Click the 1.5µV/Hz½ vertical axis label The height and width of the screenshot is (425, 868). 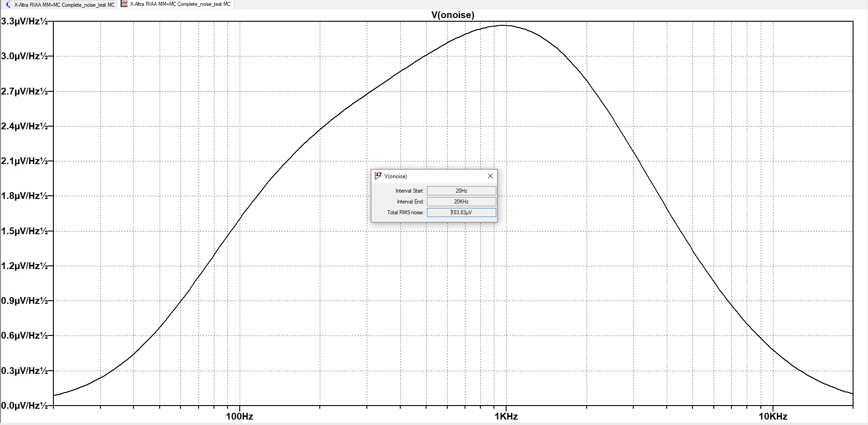point(24,231)
